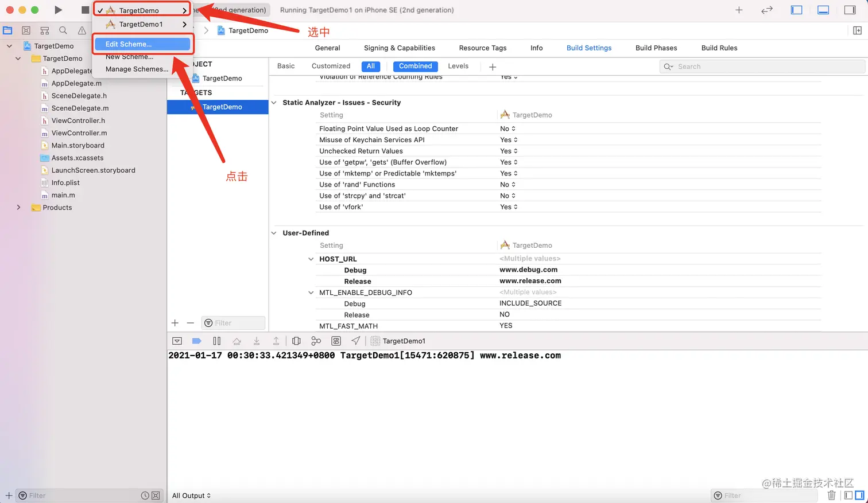Click the source control status filter icon
This screenshot has height=503, width=868.
pos(156,496)
